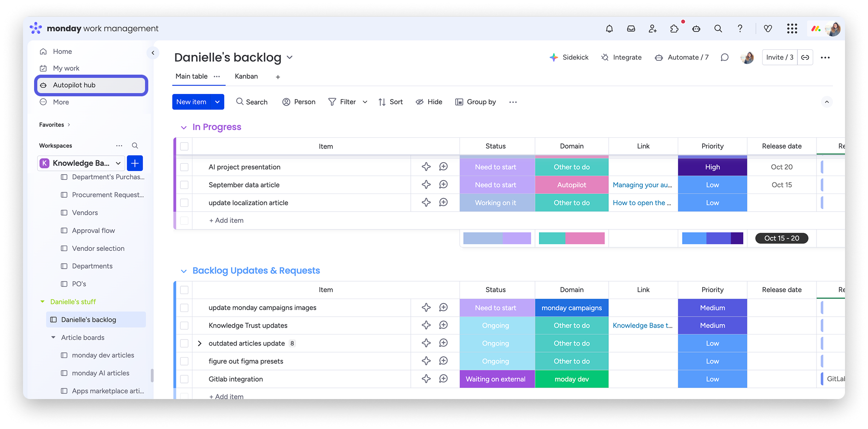
Task: Click the Integrate button
Action: click(x=621, y=57)
